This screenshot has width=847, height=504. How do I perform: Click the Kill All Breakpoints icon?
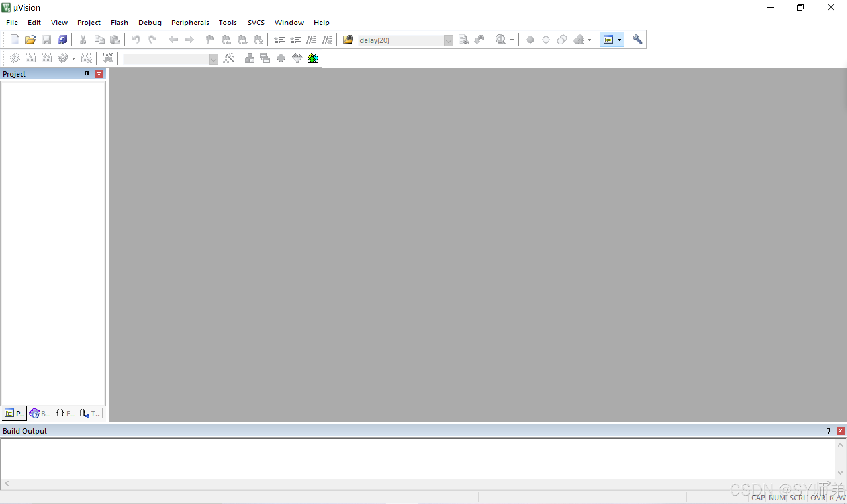(579, 40)
